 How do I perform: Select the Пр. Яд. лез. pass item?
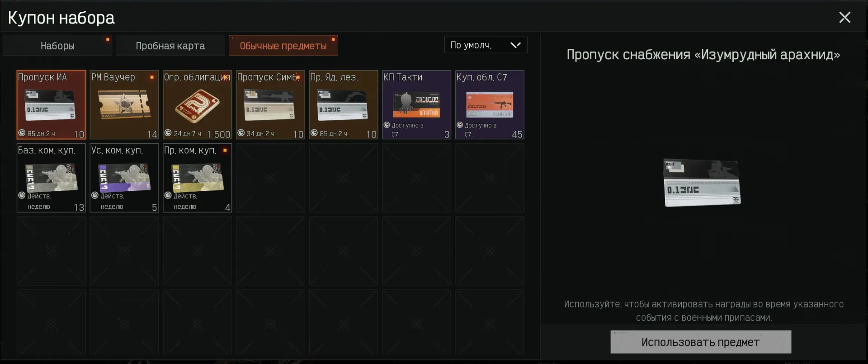[x=344, y=105]
